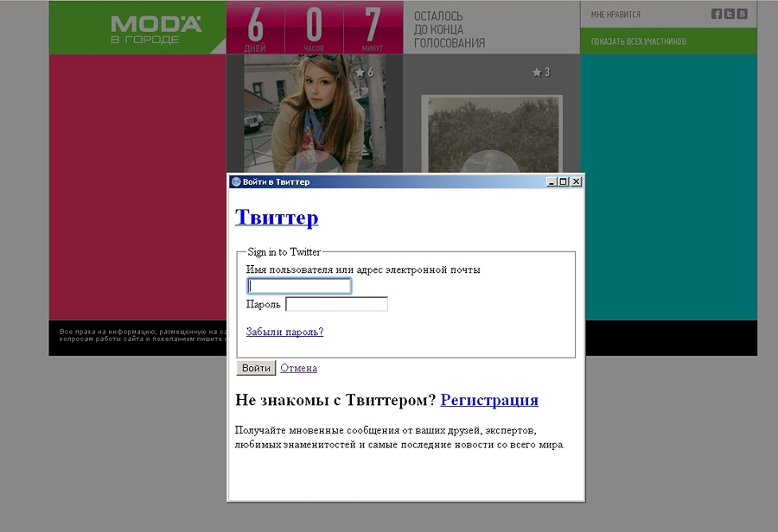
Task: Close the Войти в Твиттер popup
Action: [x=577, y=181]
